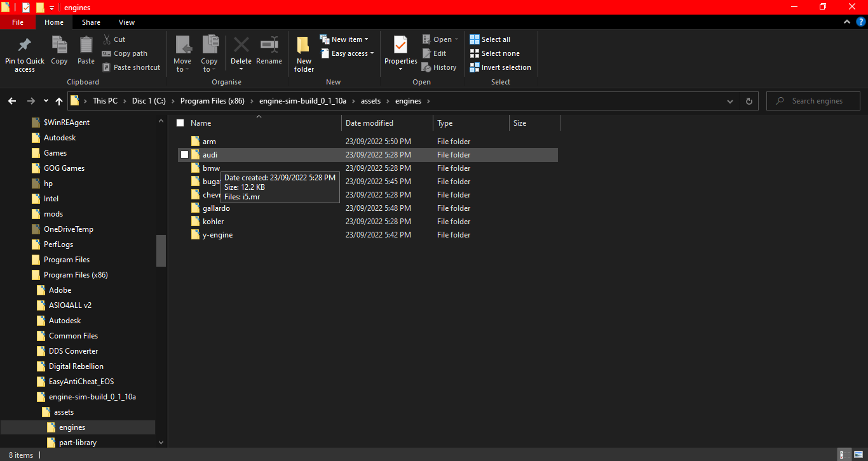Expand the New item dropdown
This screenshot has width=868, height=461.
pos(367,38)
